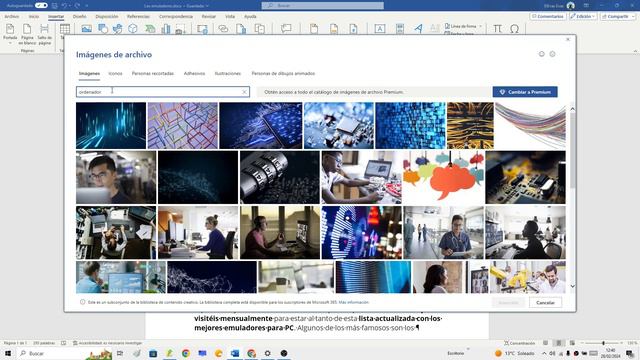Click the Gráfico chart icon
Screen dimensions: 640x360
coord(166,29)
